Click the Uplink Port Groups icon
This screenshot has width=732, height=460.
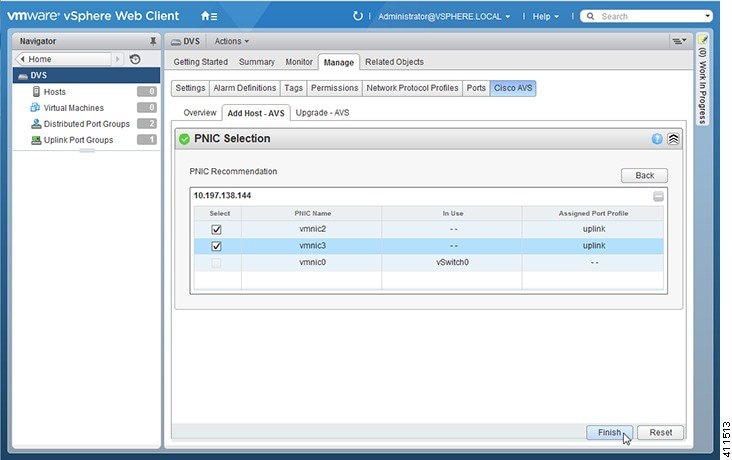tap(36, 140)
